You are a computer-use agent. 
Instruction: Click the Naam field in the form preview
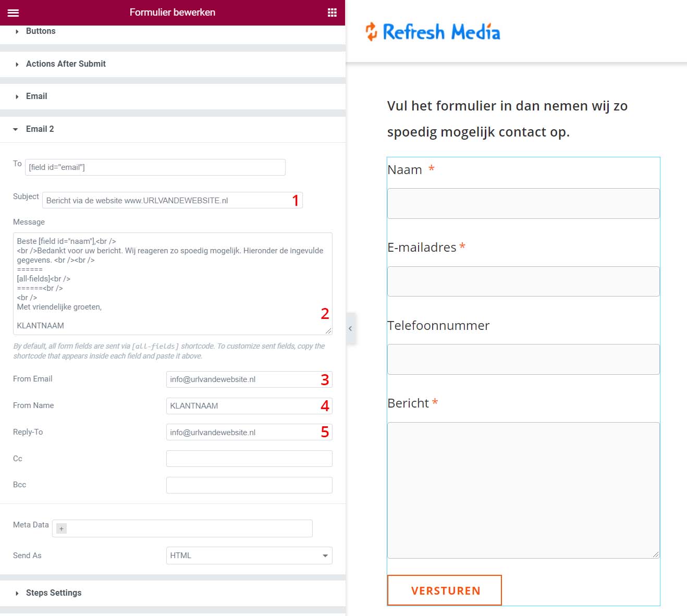tap(523, 203)
